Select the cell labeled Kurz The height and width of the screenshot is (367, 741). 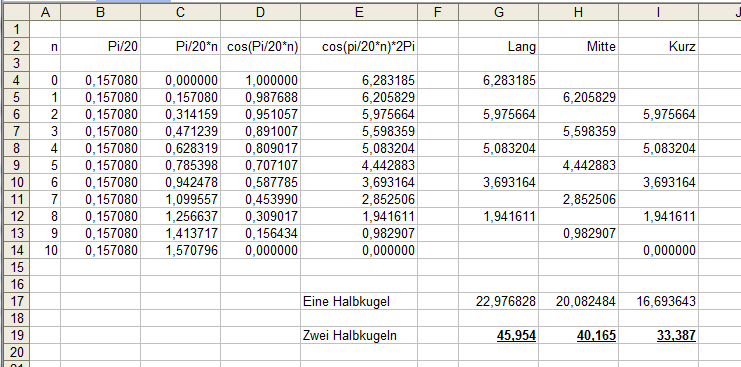click(x=658, y=47)
